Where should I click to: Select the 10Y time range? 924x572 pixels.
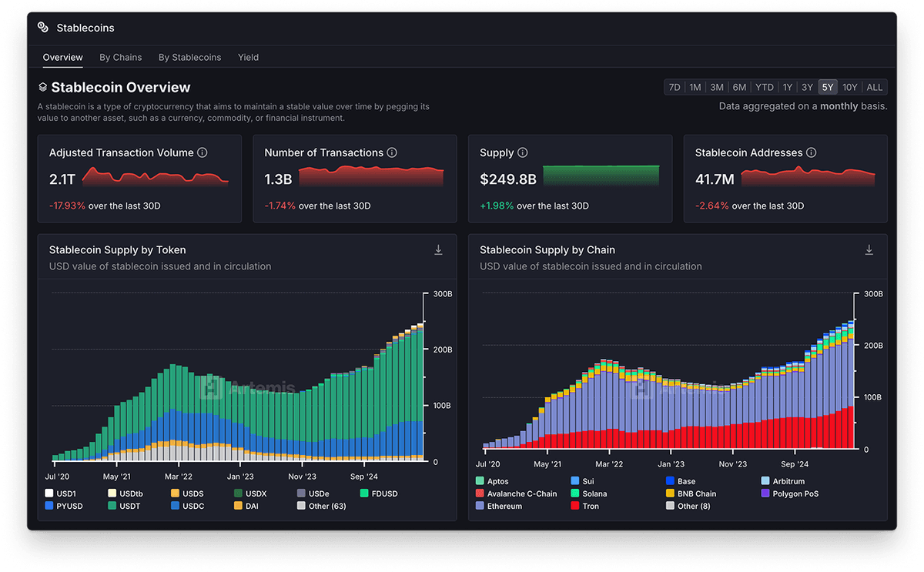click(x=850, y=87)
